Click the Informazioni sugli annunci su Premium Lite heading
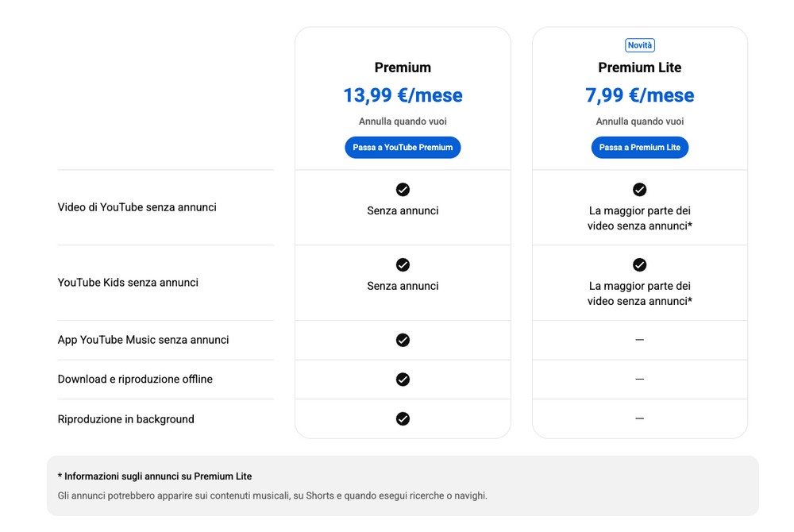The width and height of the screenshot is (794, 532). (x=155, y=476)
